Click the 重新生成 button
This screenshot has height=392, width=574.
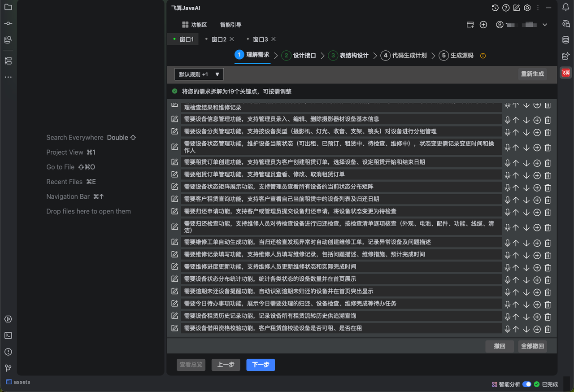tap(532, 74)
